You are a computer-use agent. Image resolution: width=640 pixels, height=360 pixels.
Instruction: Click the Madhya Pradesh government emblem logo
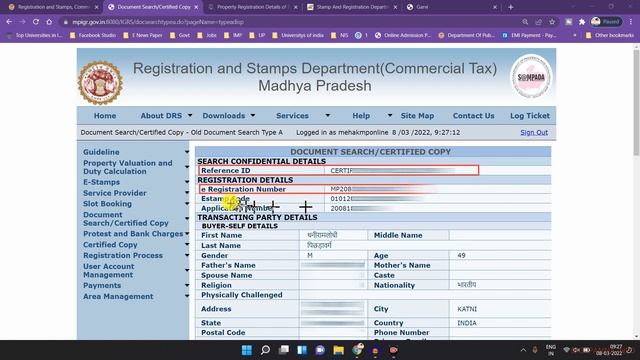tap(100, 83)
